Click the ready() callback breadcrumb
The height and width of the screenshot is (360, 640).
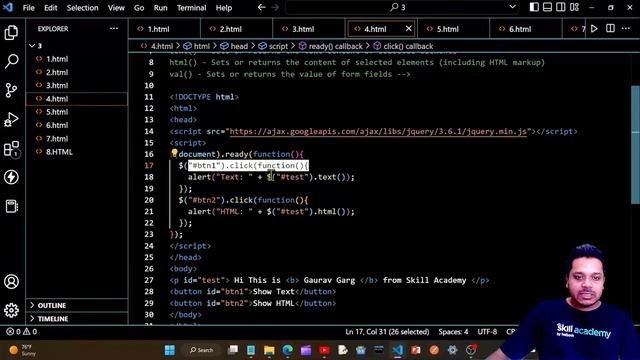point(331,46)
